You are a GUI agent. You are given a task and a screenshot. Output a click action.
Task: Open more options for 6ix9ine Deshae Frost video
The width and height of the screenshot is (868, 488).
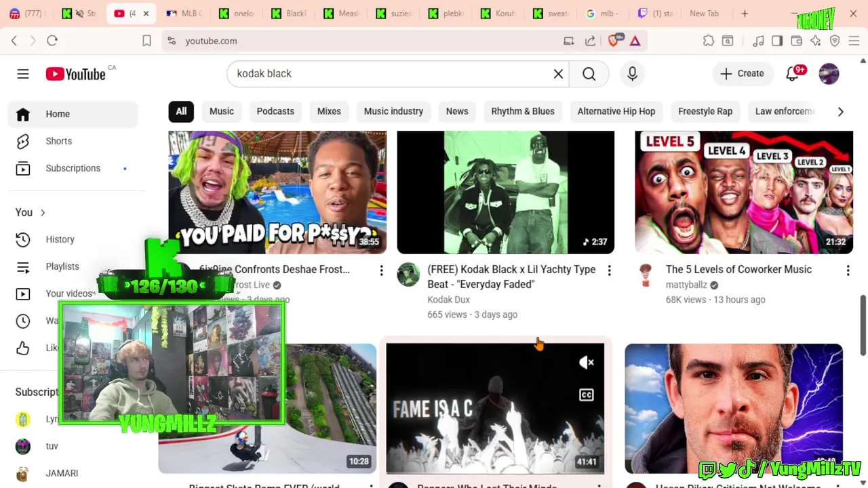pos(381,271)
